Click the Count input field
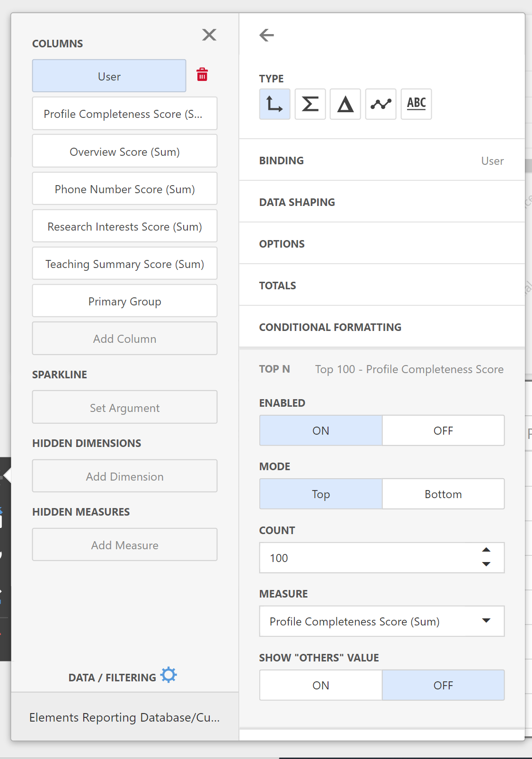Image resolution: width=532 pixels, height=759 pixels. pos(364,558)
